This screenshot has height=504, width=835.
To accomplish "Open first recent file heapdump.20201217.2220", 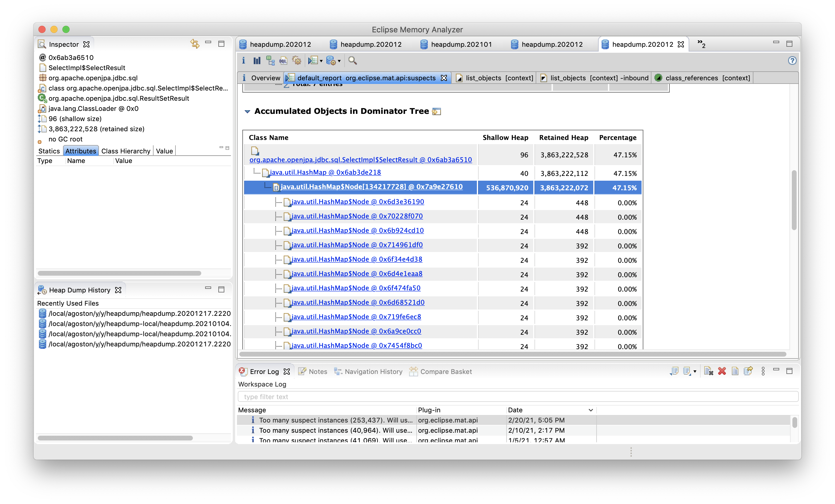I will coord(135,313).
